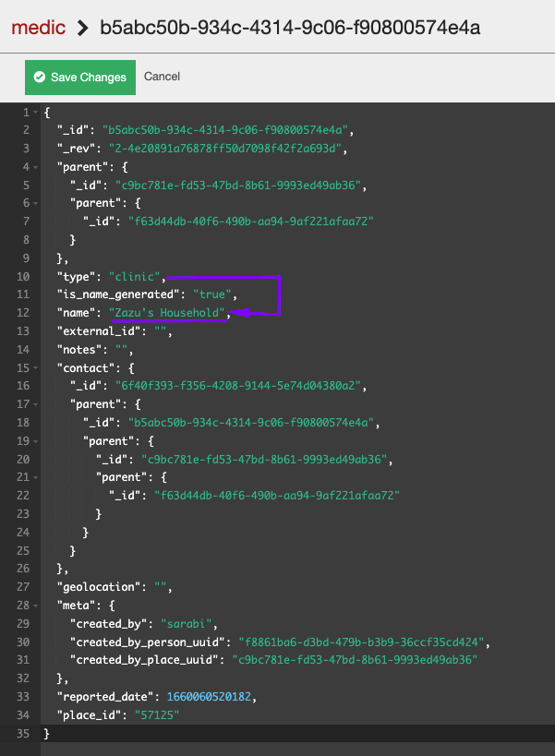
Task: Click the closing brace on line 35
Action: tap(47, 734)
